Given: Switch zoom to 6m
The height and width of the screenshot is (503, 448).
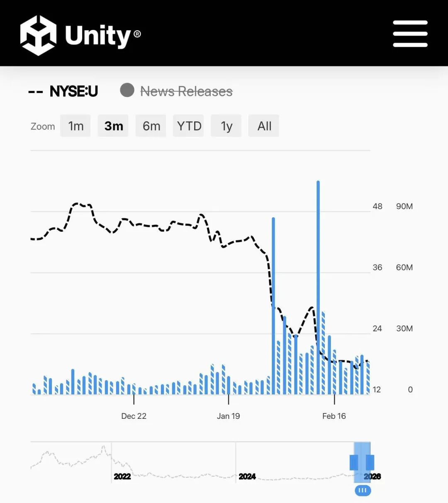Looking at the screenshot, I should pyautogui.click(x=151, y=126).
